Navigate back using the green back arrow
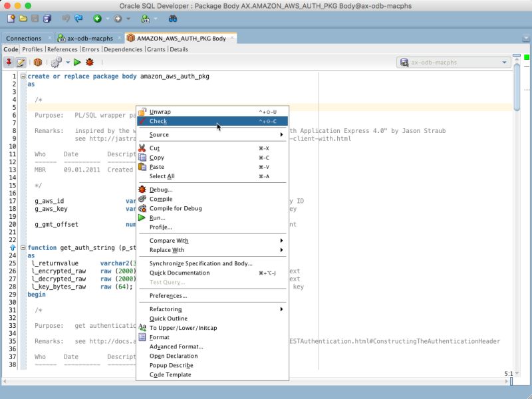This screenshot has height=399, width=532. (x=98, y=21)
